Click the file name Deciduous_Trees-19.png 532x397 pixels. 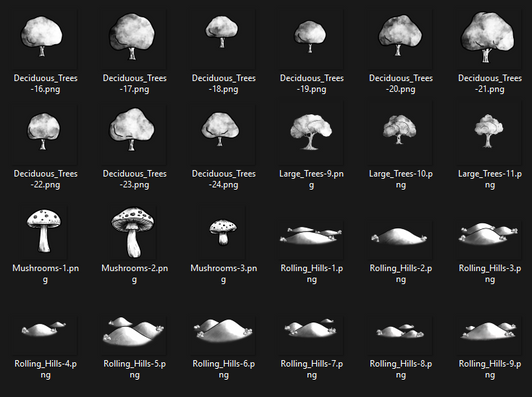click(x=312, y=84)
